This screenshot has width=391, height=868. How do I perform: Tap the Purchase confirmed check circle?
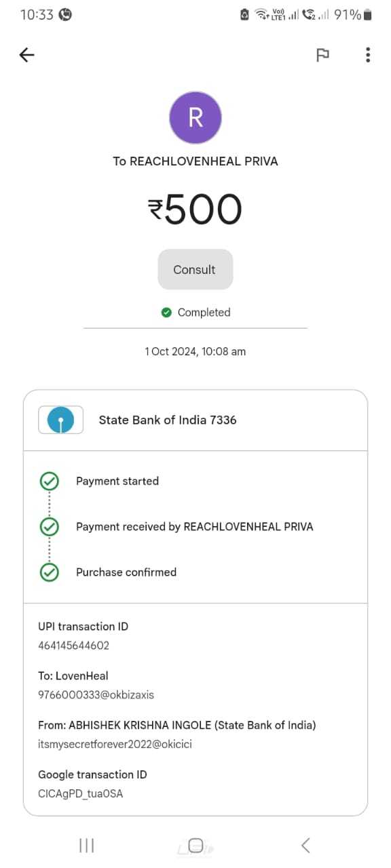pyautogui.click(x=49, y=572)
